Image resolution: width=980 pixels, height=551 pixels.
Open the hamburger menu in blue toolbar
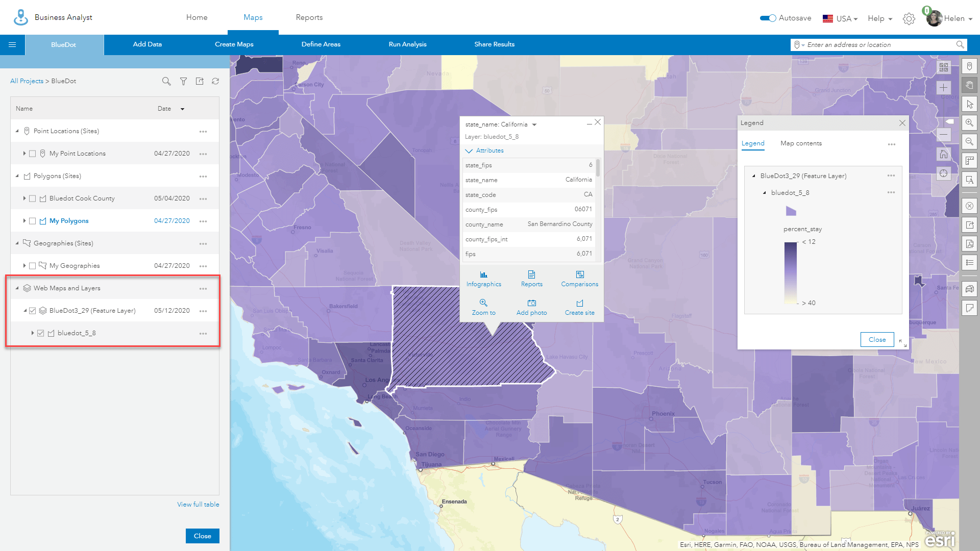pos(12,45)
